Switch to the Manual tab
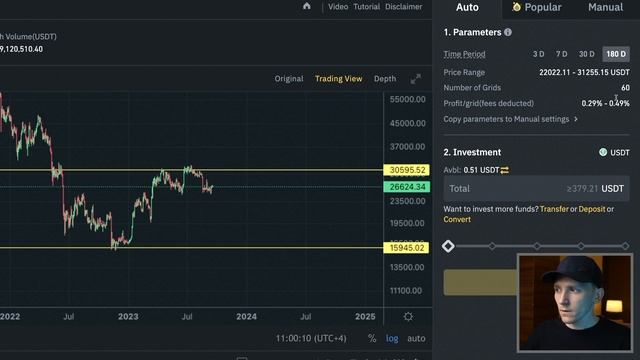The image size is (640, 360). click(605, 7)
